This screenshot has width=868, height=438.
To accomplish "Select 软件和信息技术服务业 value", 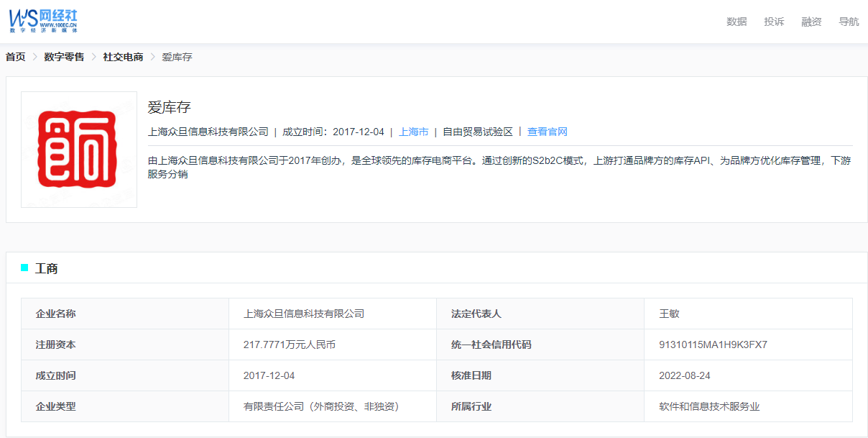I will (x=709, y=406).
